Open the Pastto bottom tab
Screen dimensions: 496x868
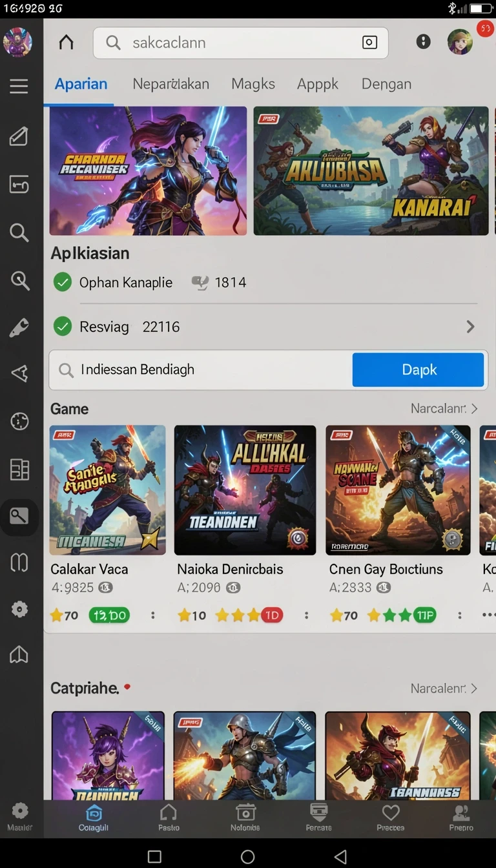pos(169,818)
